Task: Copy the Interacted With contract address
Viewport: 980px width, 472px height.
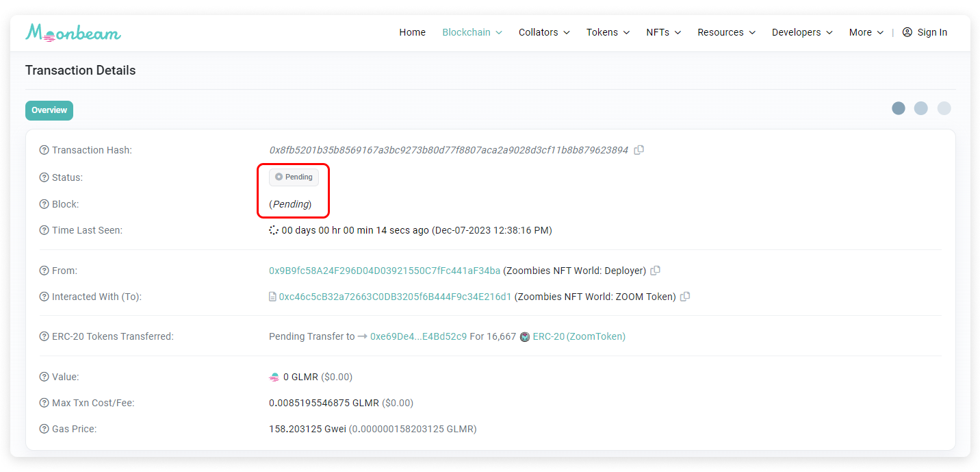Action: (x=685, y=297)
